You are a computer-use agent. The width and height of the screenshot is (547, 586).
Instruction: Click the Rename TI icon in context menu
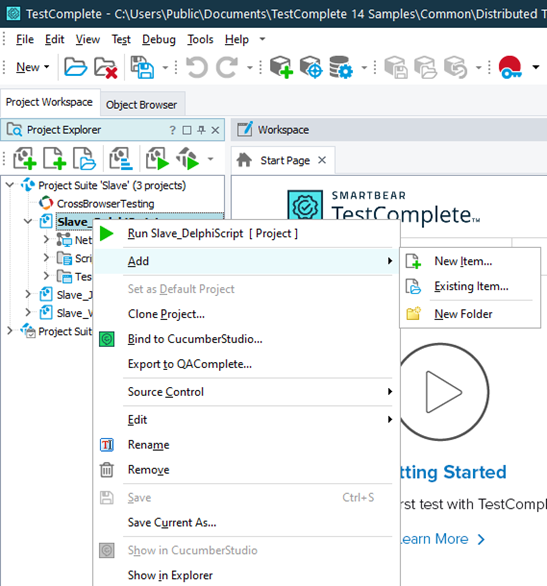coord(107,445)
